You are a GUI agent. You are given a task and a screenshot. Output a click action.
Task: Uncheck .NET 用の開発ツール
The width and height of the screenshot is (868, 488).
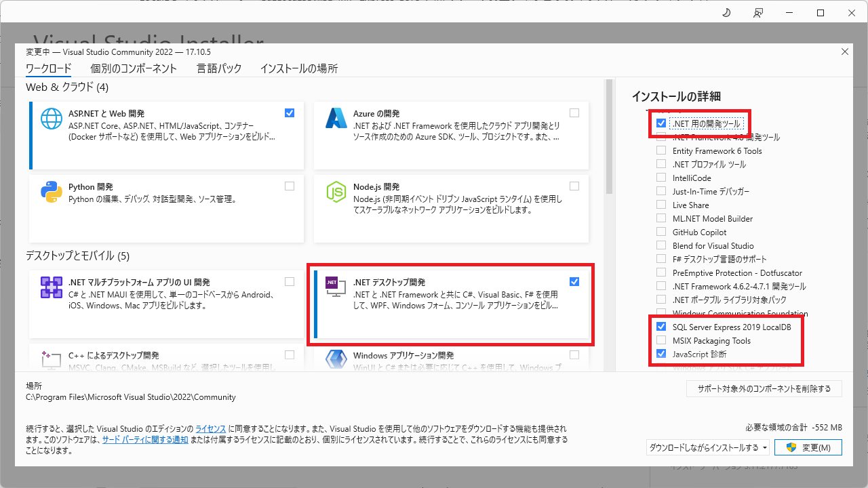pyautogui.click(x=661, y=123)
